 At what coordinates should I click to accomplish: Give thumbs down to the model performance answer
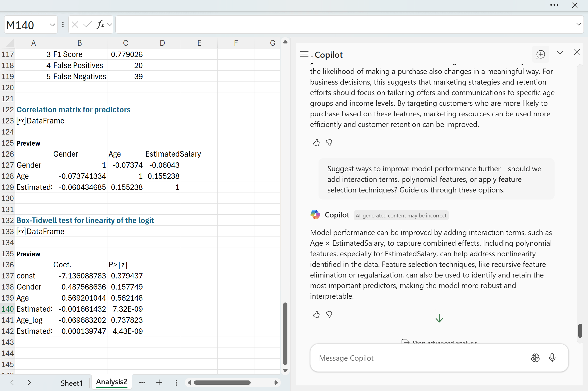click(x=329, y=314)
